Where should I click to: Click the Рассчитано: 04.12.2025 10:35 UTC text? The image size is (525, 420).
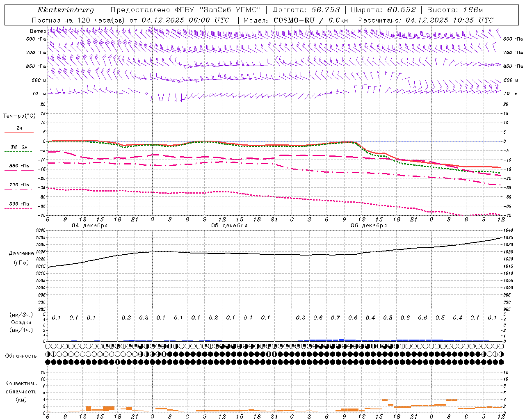(426, 20)
